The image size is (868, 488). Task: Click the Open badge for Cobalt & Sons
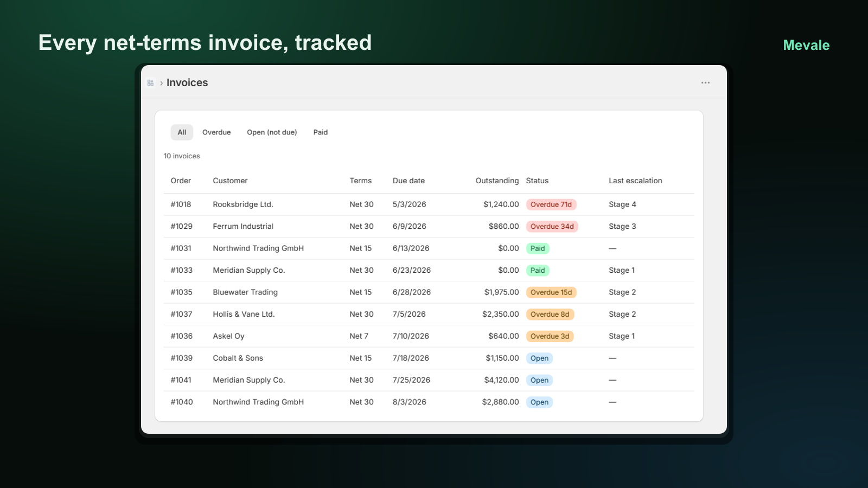tap(539, 358)
